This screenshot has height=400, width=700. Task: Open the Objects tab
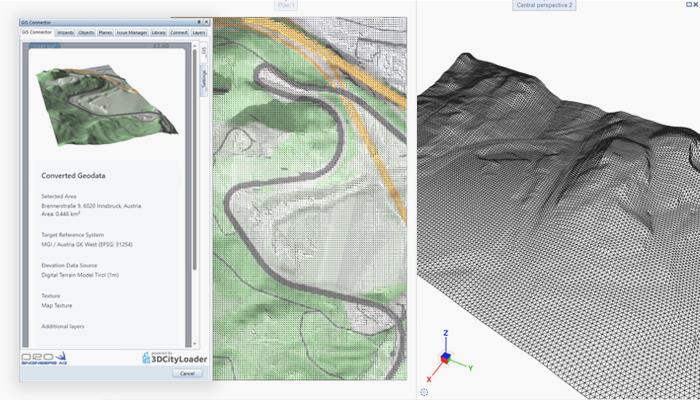pyautogui.click(x=86, y=32)
